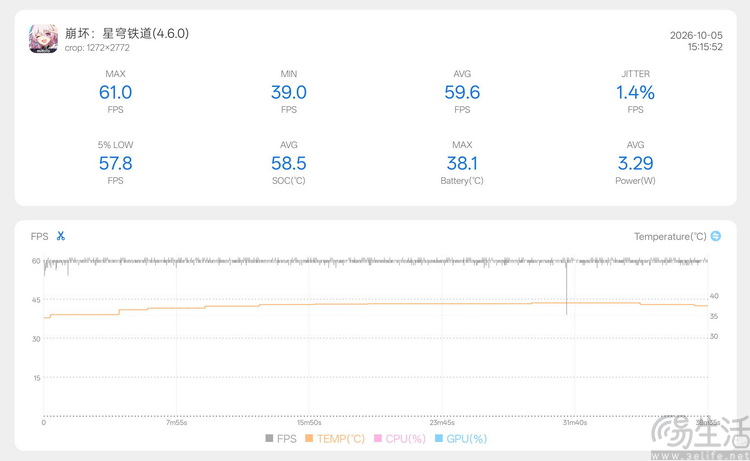This screenshot has height=461, width=750.
Task: Click the orange TEMP legend color square
Action: tap(309, 438)
